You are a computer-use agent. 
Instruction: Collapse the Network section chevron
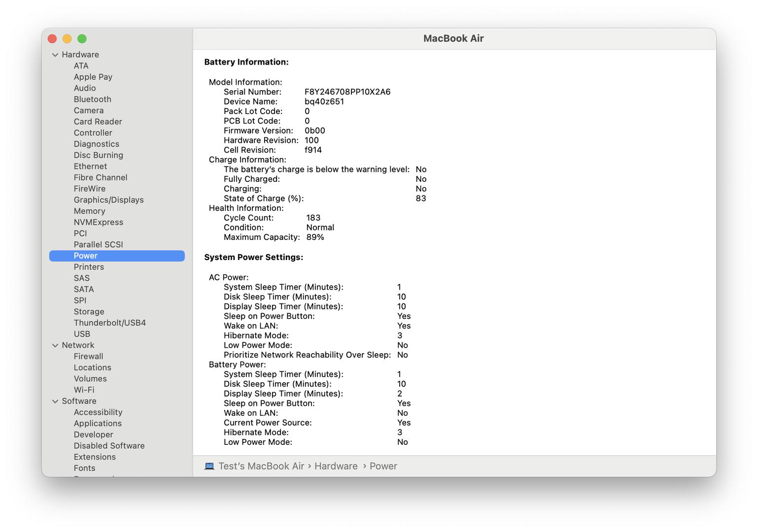(x=55, y=345)
